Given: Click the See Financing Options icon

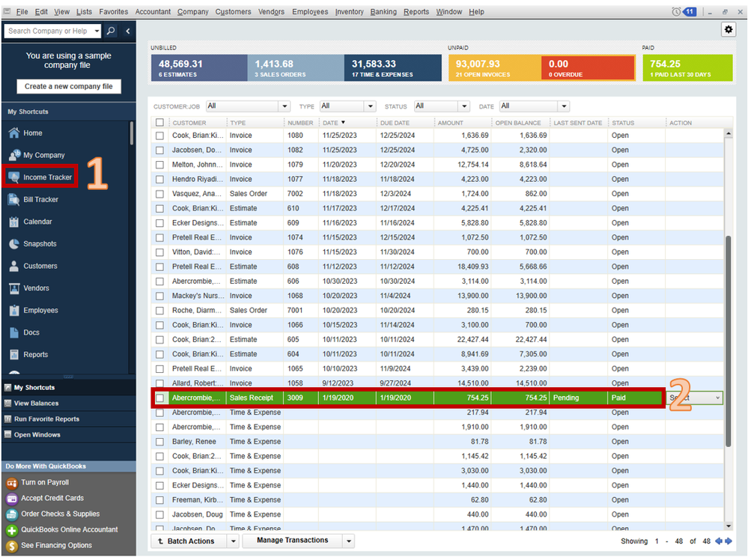Looking at the screenshot, I should coord(12,546).
